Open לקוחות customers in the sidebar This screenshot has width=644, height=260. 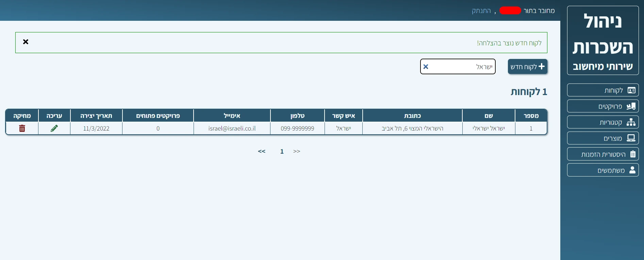[602, 90]
